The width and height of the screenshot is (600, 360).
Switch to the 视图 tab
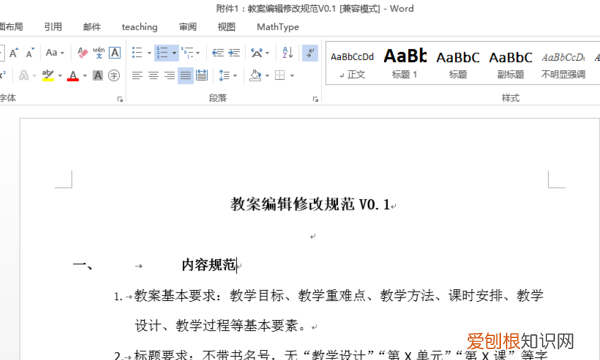pyautogui.click(x=227, y=27)
